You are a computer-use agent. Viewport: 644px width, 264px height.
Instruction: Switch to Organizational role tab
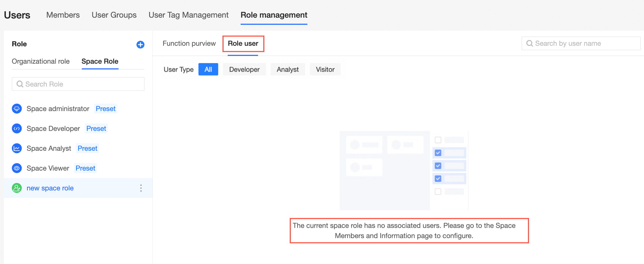(x=41, y=61)
